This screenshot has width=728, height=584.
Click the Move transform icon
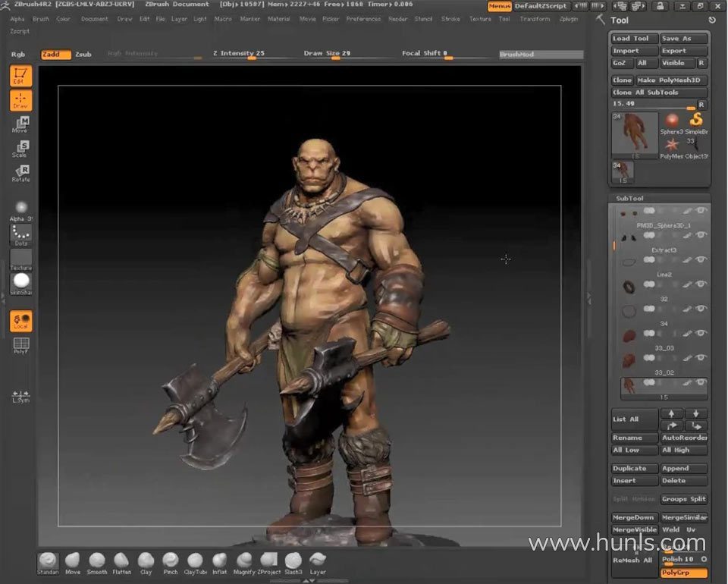coord(20,124)
